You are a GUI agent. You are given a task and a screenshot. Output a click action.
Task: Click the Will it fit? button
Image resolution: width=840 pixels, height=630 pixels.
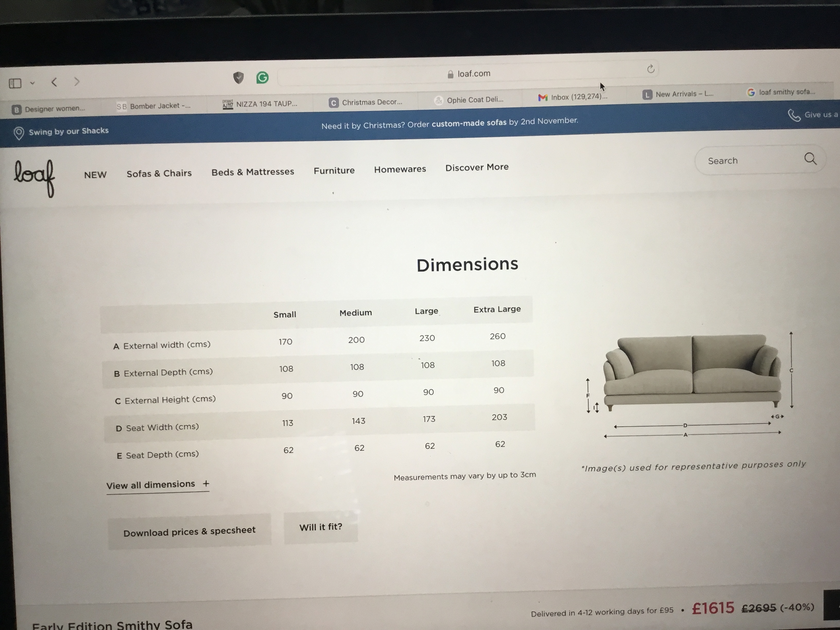(320, 527)
